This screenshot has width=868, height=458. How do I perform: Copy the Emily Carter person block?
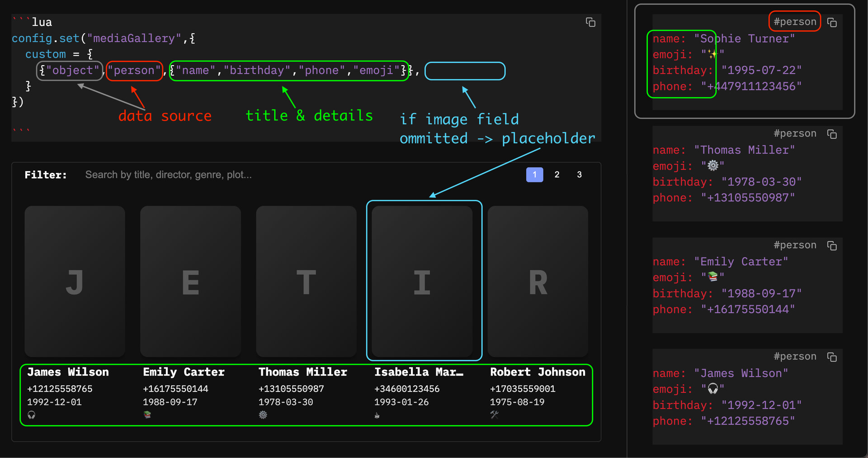point(832,245)
